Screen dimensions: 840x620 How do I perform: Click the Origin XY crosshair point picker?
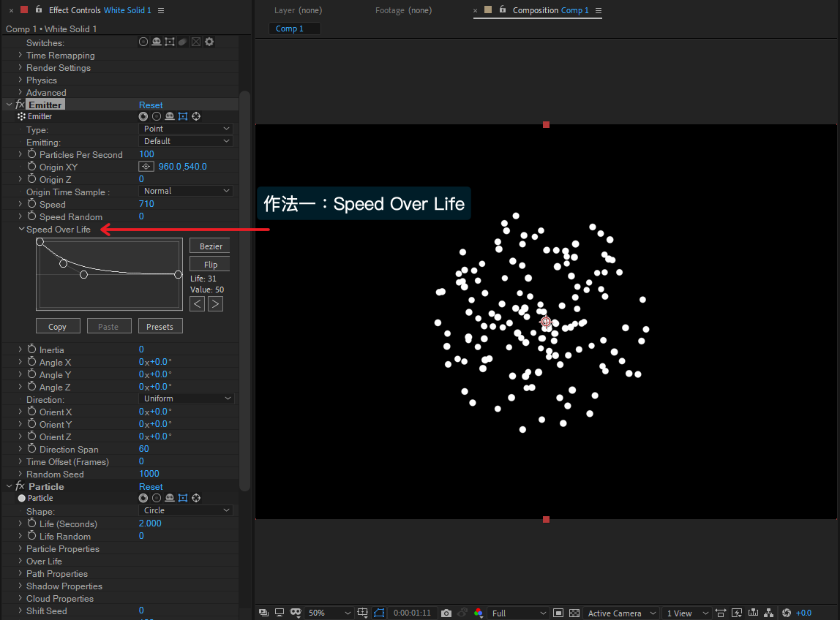point(146,167)
